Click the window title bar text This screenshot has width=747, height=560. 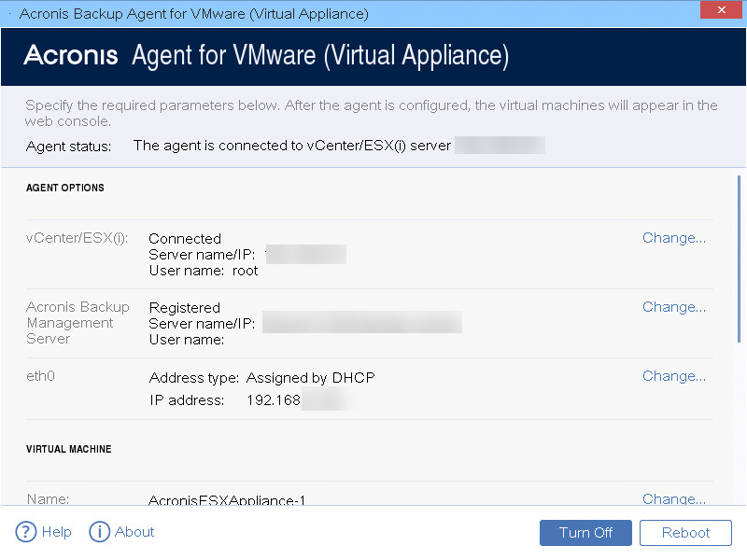pos(193,14)
